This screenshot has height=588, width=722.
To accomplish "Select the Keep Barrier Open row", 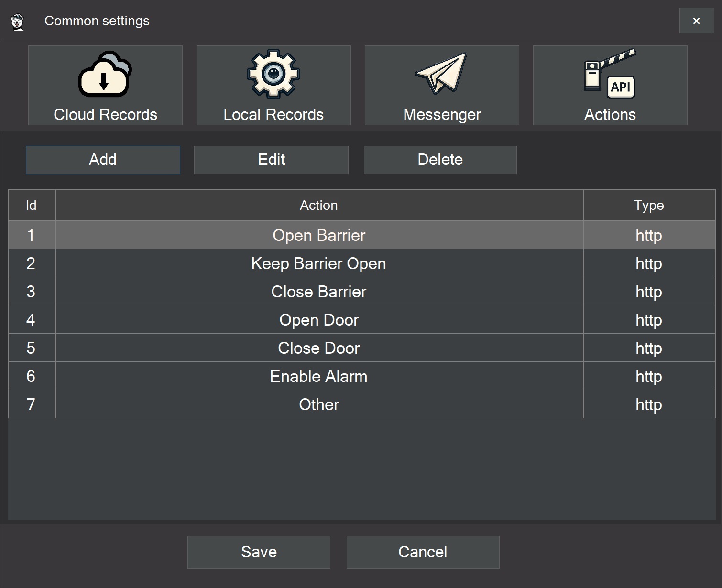I will [319, 263].
